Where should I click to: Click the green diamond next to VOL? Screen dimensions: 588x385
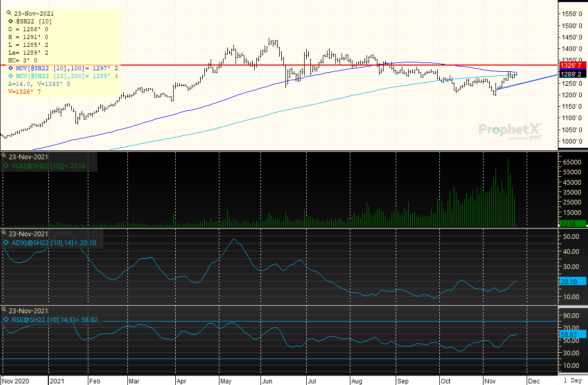(6, 166)
